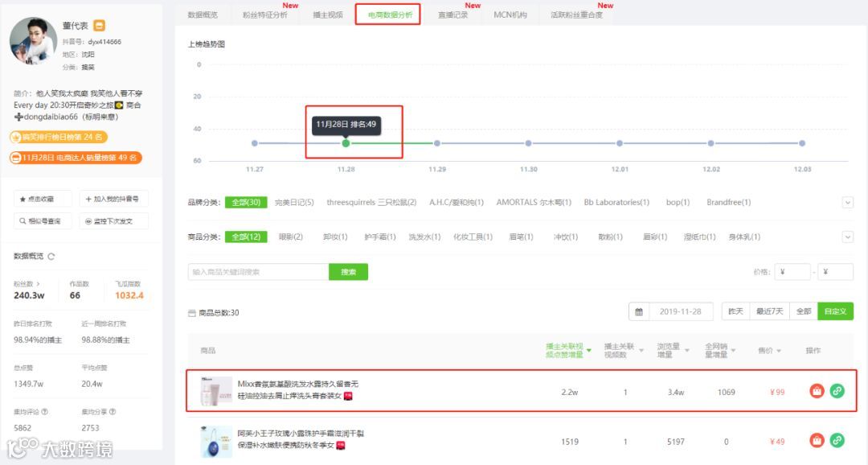The height and width of the screenshot is (465, 868).
Task: Click the orange badge icon beside 董代表 name
Action: [99, 26]
